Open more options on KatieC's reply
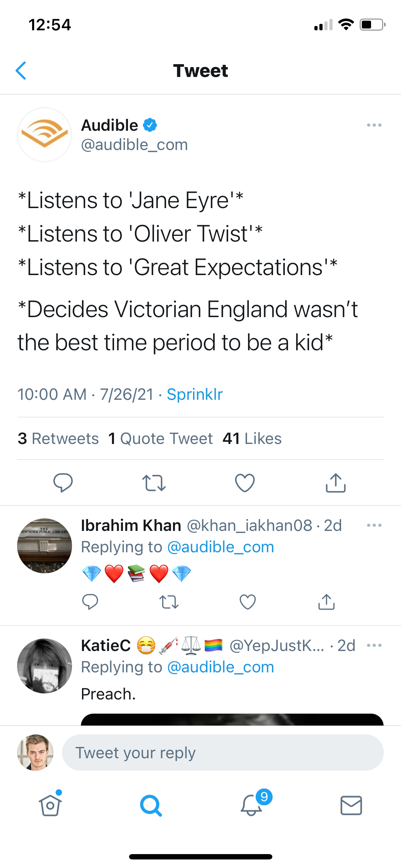Screen dimensions: 401x868 (374, 645)
